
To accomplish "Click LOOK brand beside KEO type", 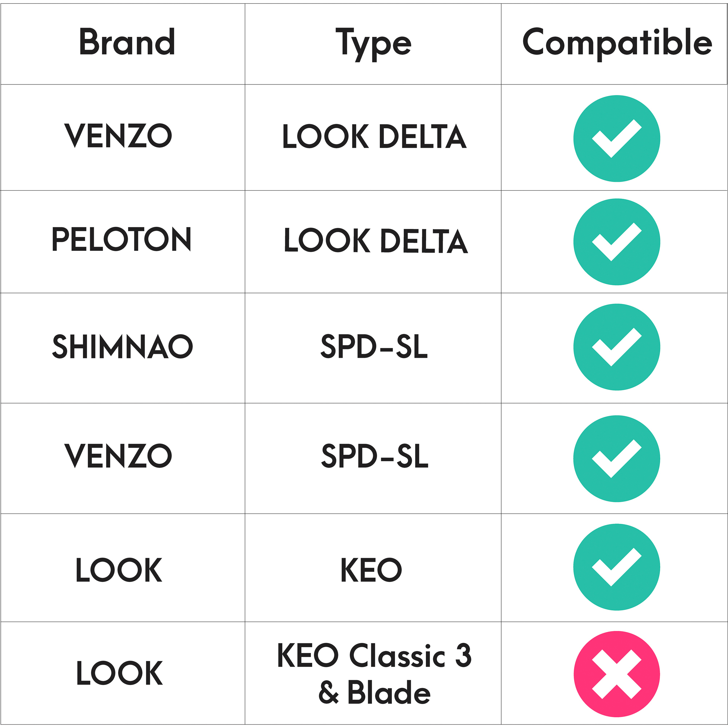I will 119,570.
